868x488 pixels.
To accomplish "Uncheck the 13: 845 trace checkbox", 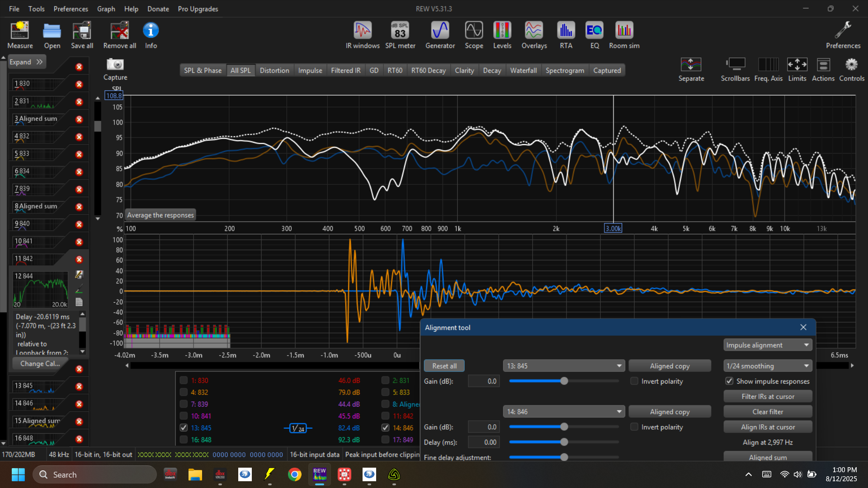I will (184, 427).
